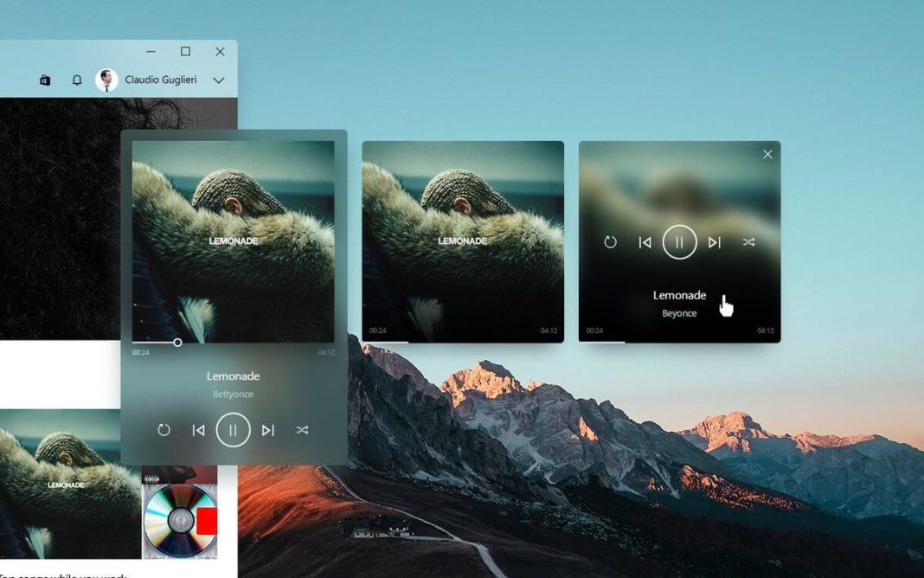Select the Lemonade album cover in the middle
Viewport: 924px width, 578px height.
[463, 234]
